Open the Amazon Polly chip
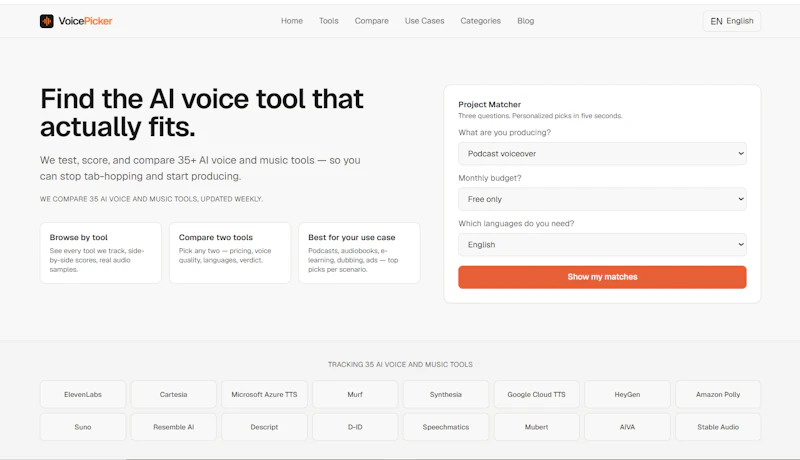800x460 pixels. (718, 394)
